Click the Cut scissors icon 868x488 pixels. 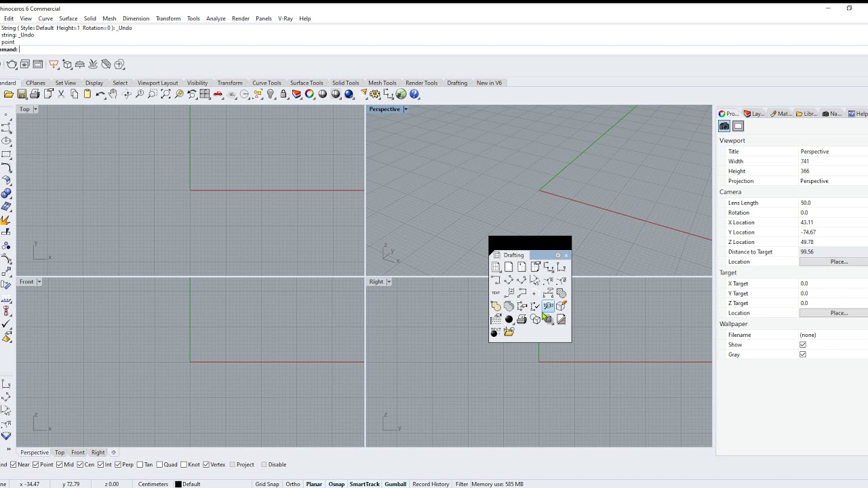pos(61,94)
